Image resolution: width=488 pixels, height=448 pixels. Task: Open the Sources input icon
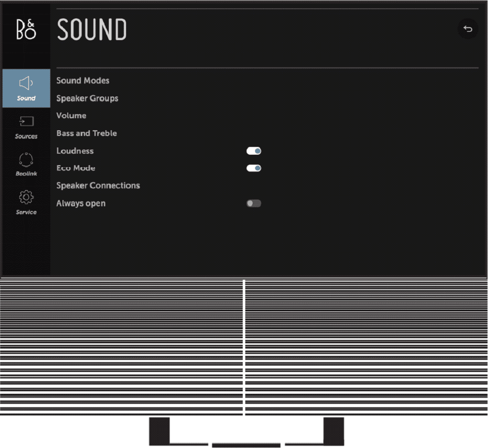pyautogui.click(x=26, y=121)
